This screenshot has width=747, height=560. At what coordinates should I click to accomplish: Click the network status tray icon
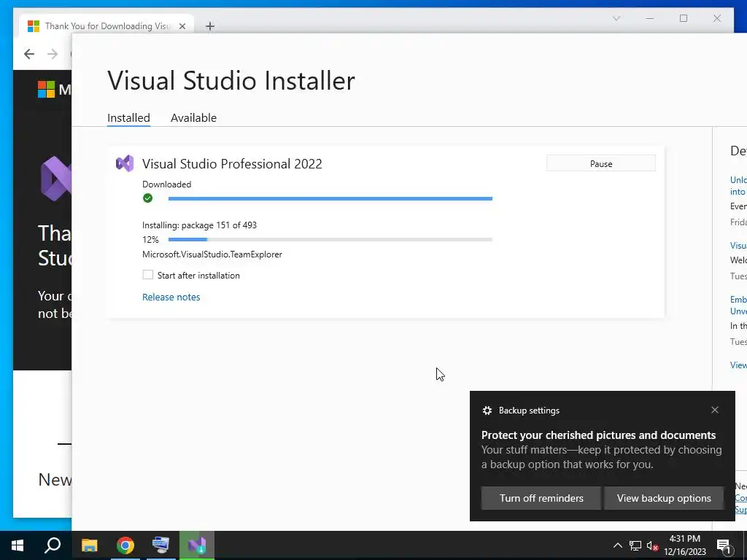coord(635,545)
